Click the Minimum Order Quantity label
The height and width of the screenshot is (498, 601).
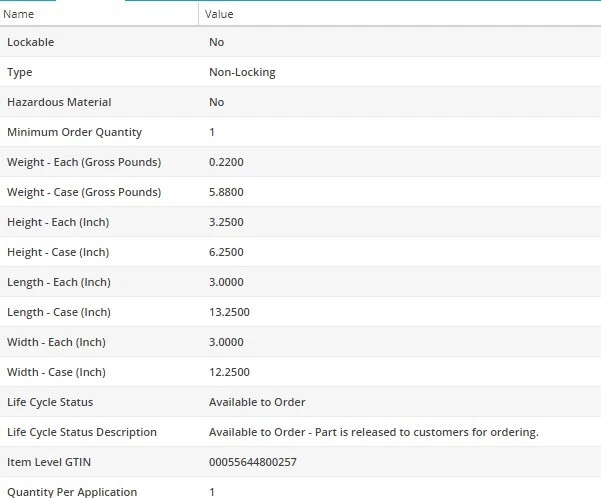coord(74,132)
